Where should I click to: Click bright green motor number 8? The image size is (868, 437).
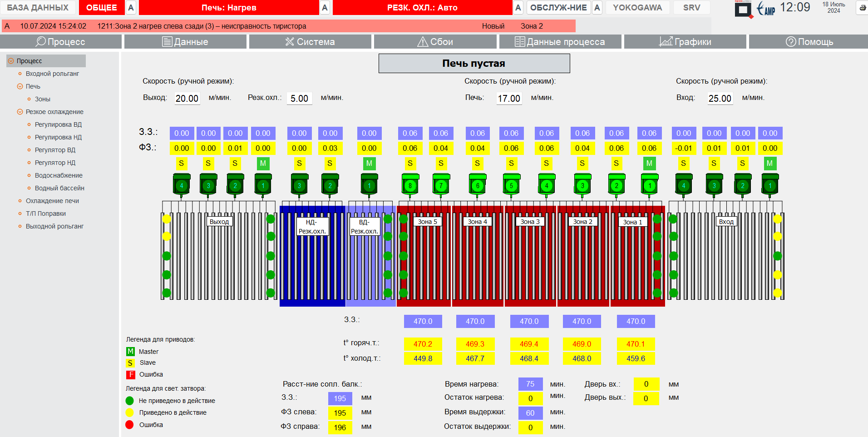coord(410,185)
